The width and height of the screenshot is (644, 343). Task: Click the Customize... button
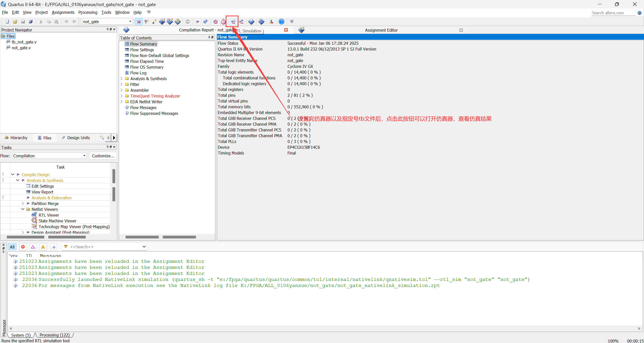pyautogui.click(x=103, y=156)
